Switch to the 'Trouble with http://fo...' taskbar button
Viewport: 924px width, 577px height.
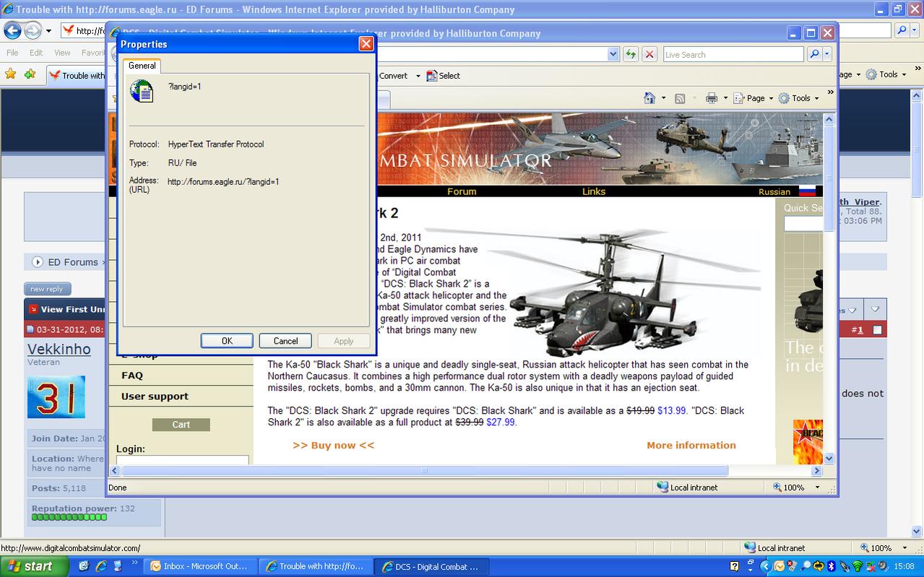315,567
